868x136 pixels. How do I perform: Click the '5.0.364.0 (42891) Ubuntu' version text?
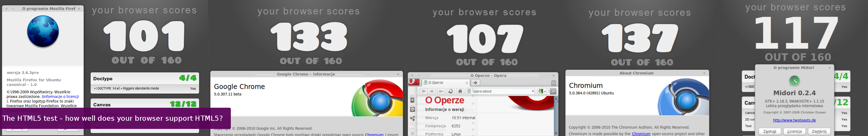[x=591, y=93]
